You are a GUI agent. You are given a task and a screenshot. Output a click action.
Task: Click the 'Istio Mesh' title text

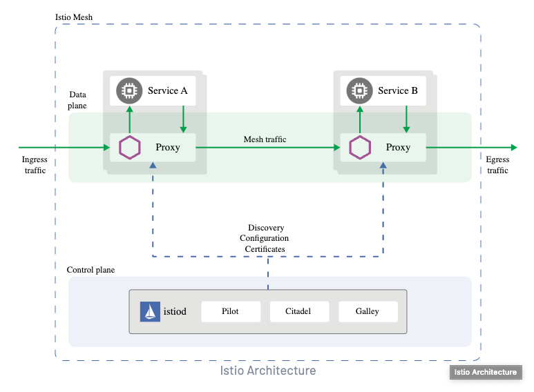point(74,17)
